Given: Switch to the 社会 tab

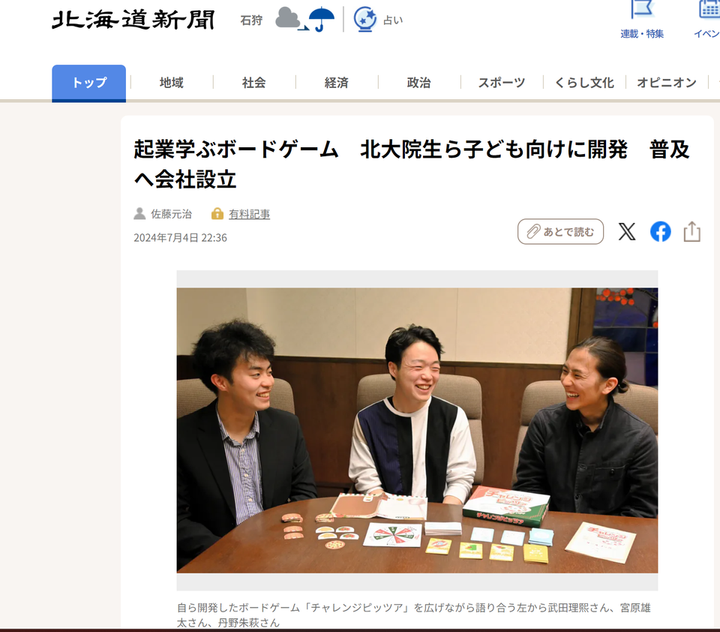Looking at the screenshot, I should coord(254,83).
